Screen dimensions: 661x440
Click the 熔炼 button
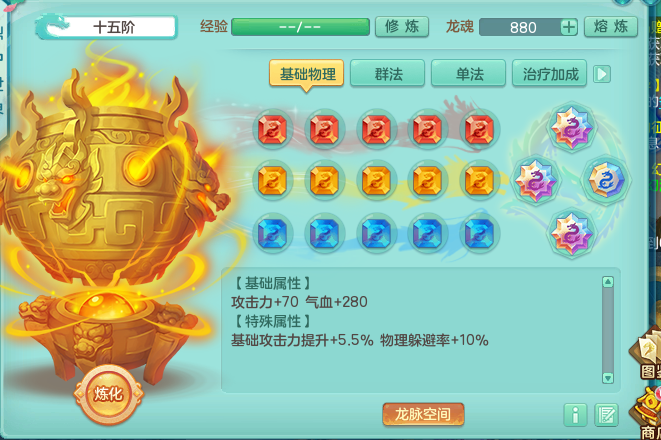coord(611,27)
